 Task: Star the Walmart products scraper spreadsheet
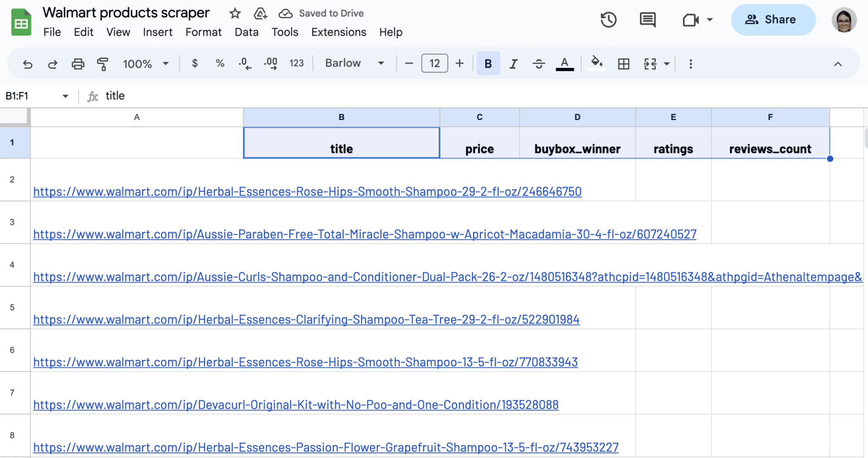235,13
